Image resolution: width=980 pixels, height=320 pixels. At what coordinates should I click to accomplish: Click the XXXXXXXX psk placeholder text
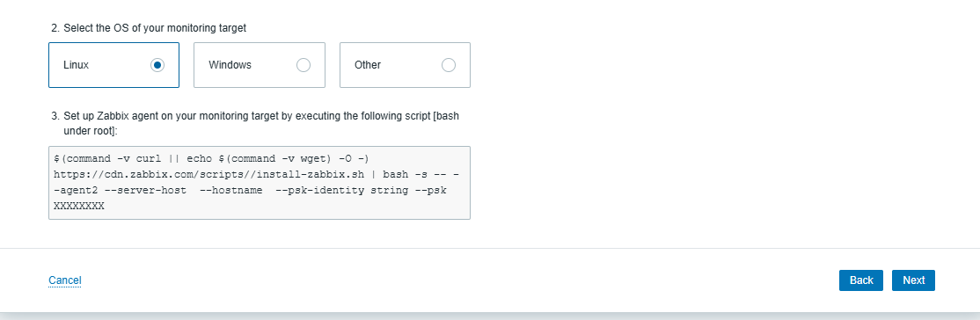point(79,206)
